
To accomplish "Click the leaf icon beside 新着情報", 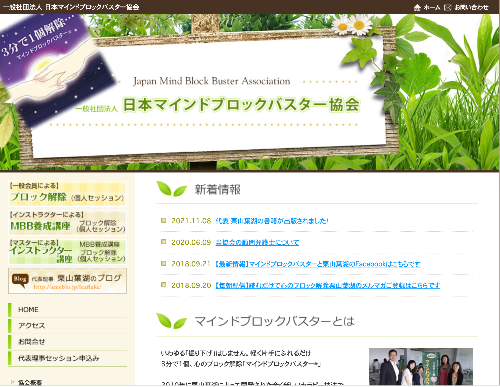I will click(x=171, y=189).
